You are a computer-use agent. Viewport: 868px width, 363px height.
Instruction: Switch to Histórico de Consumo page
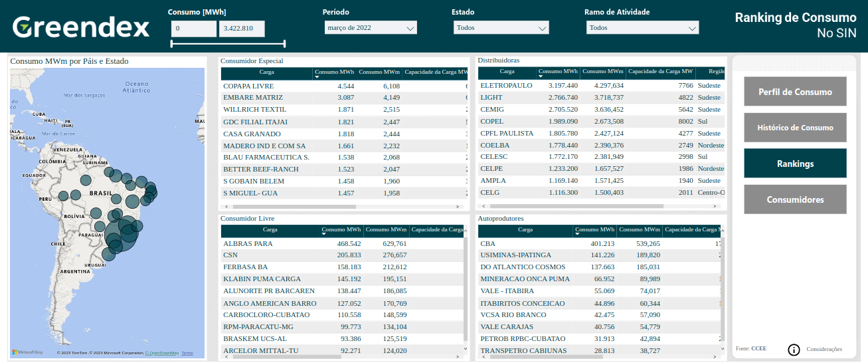795,128
